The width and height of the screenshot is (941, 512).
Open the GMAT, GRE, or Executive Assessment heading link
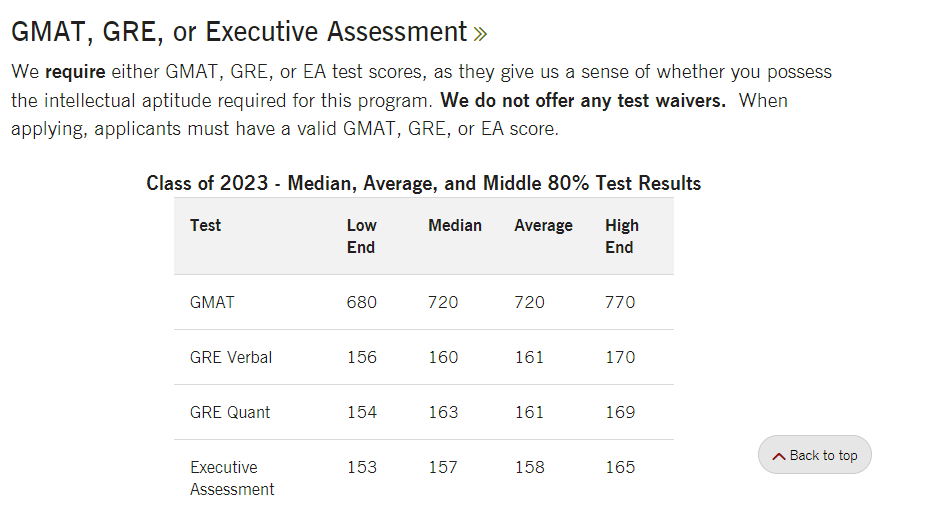(239, 32)
